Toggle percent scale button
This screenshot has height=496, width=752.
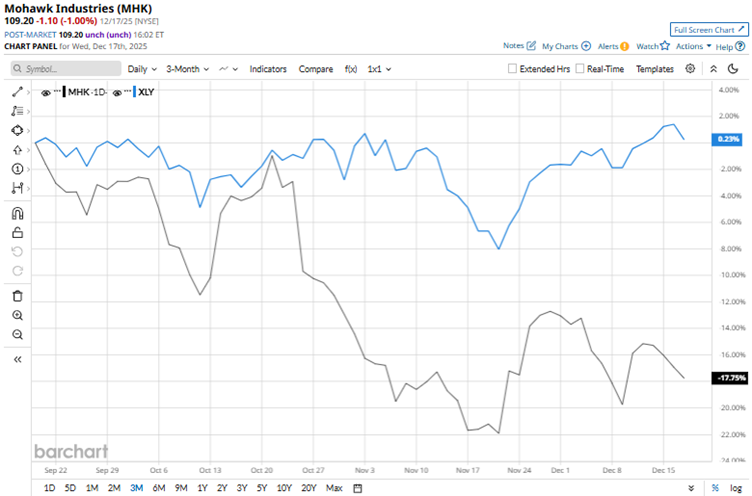715,488
